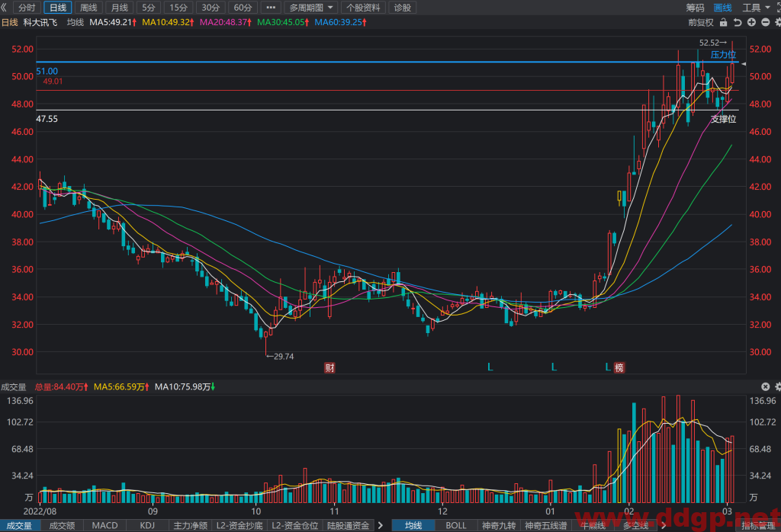
Task: Switch to the 周线 weekly chart
Action: 88,8
